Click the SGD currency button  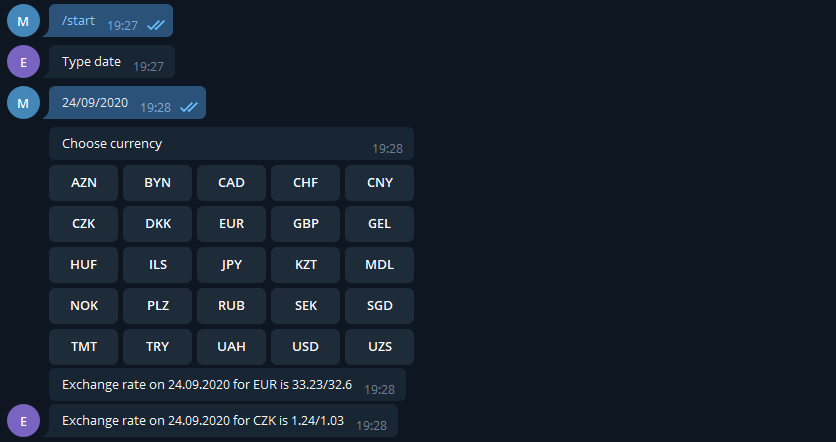pos(379,306)
